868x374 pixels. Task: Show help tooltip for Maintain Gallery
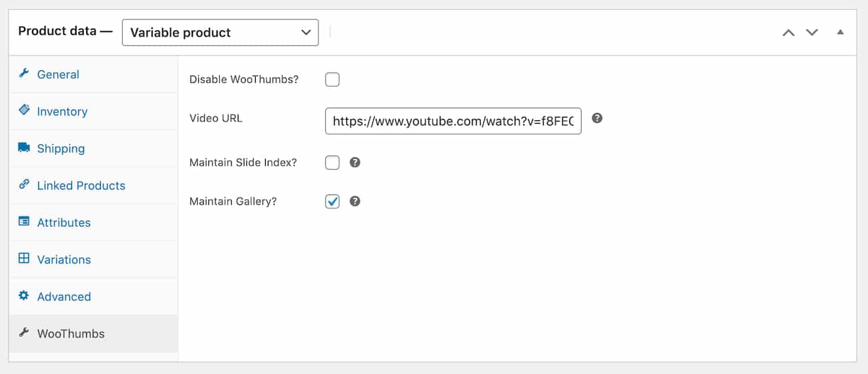click(x=355, y=201)
